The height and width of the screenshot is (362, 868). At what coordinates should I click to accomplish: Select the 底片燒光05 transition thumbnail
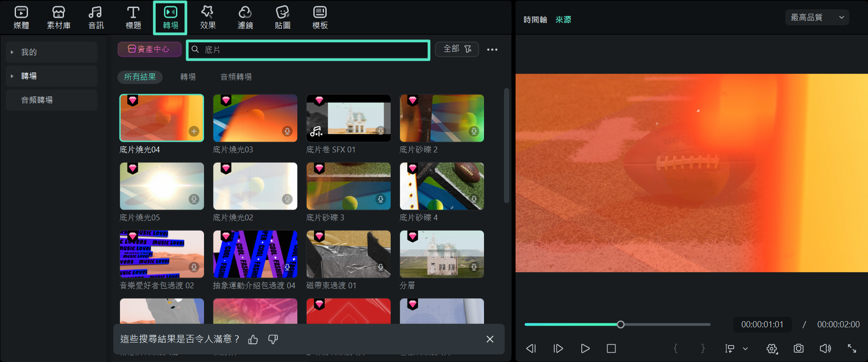[162, 186]
